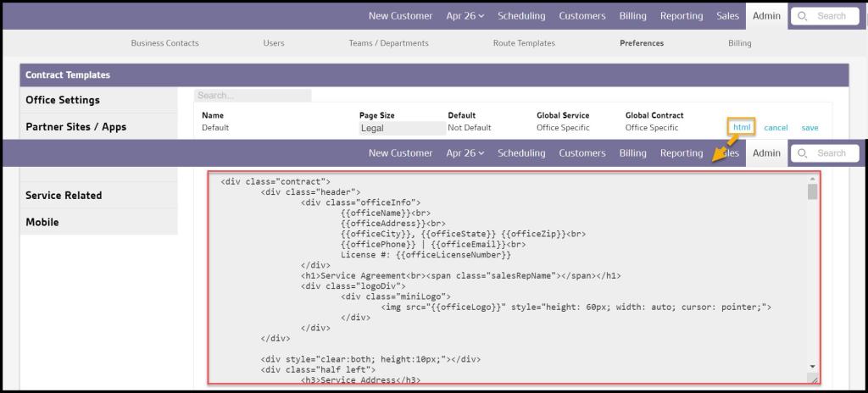Switch to the Business Contacts tab
Viewport: 868px width, 393px height.
[164, 43]
